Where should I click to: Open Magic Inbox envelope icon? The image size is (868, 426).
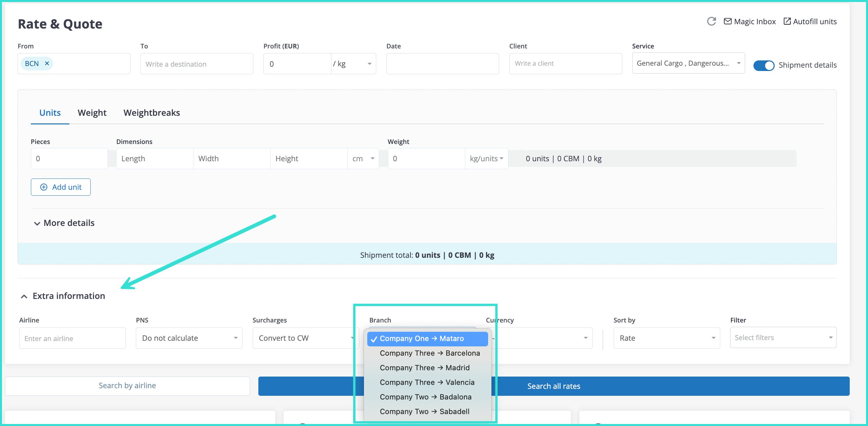(x=728, y=21)
